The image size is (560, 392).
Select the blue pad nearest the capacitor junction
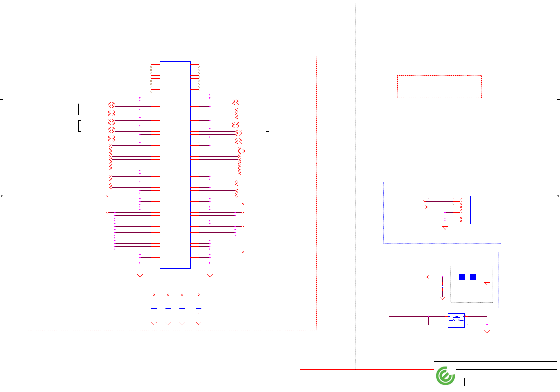click(x=462, y=277)
